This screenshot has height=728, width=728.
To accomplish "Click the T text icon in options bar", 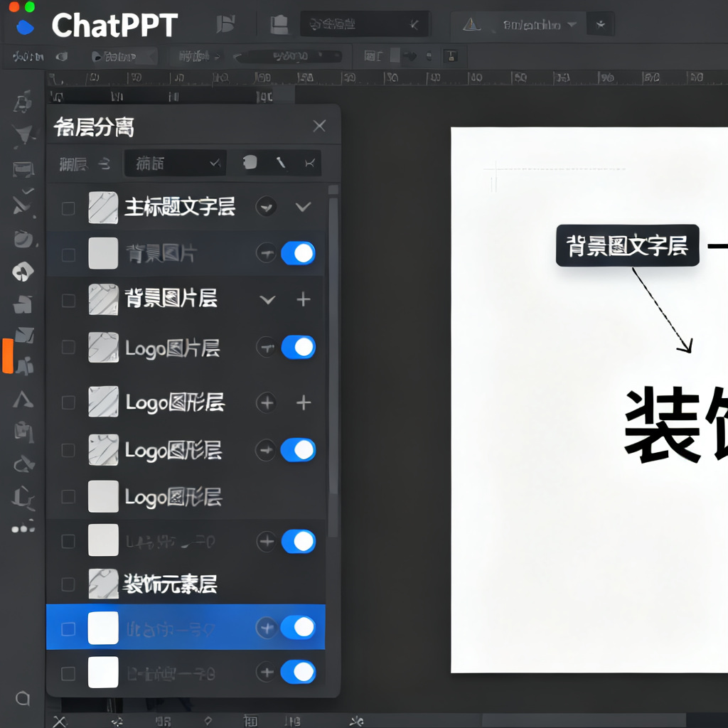I will (450, 57).
